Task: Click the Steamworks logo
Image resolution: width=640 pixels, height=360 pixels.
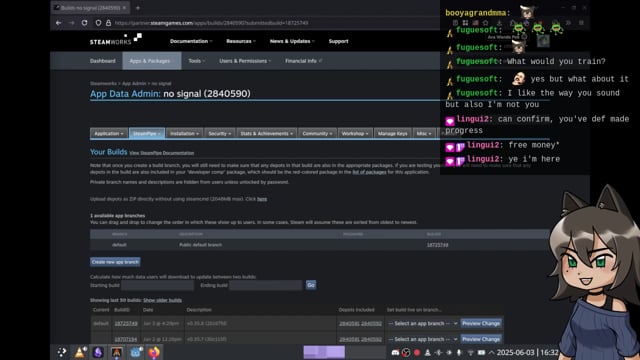Action: [116, 39]
